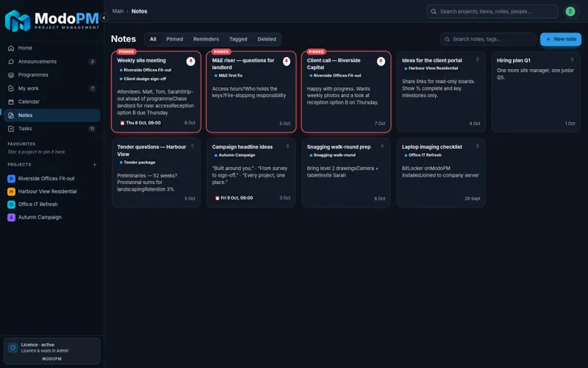Open Harbour View Residential project

tap(51, 191)
